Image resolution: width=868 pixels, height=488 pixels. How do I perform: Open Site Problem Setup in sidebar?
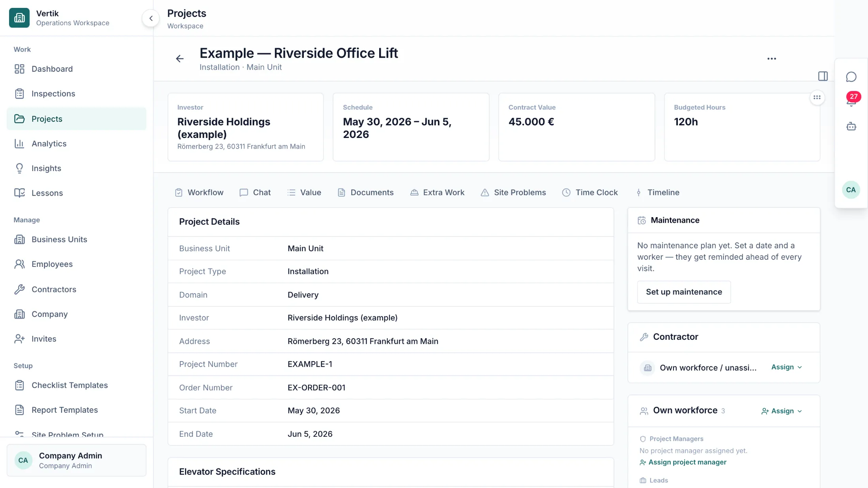pos(77,433)
